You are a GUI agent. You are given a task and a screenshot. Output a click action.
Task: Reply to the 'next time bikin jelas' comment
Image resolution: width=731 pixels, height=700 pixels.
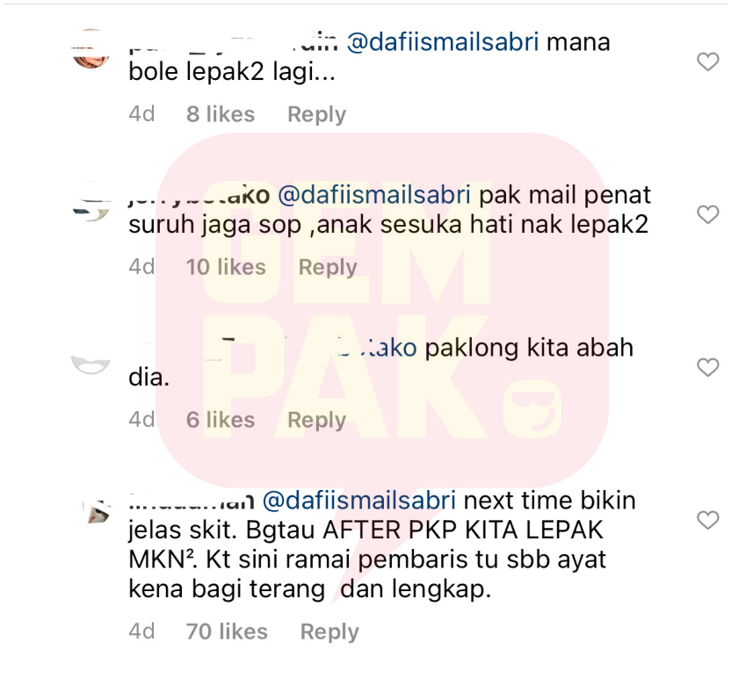coord(329,632)
